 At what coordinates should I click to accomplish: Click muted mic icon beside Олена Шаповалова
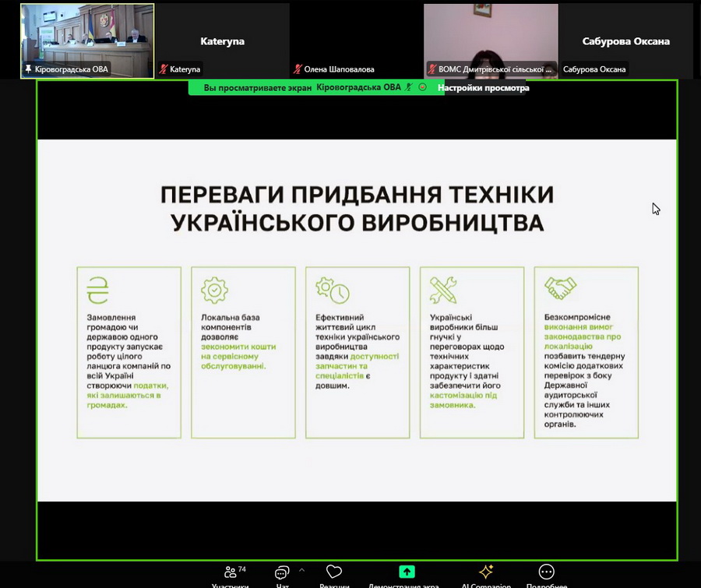click(297, 69)
